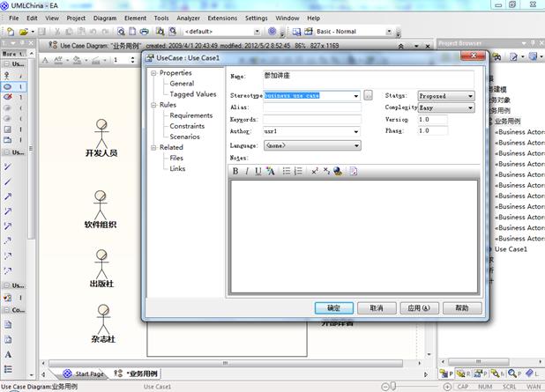Open the Basic - Normal layout dropdown

click(x=389, y=32)
